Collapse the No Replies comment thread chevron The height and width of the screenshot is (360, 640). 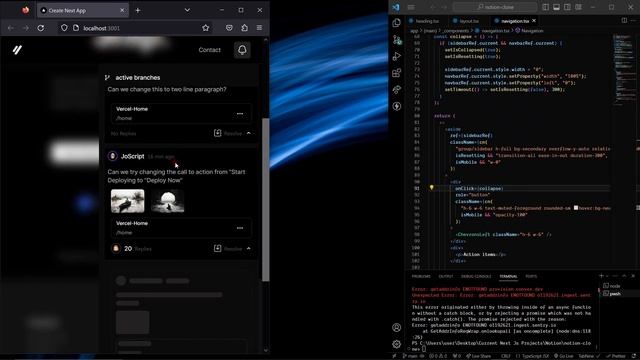point(249,133)
